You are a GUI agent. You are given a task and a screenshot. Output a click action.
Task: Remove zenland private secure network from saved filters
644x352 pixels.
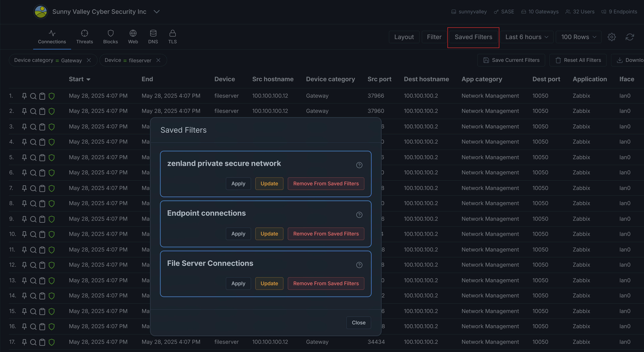pyautogui.click(x=326, y=184)
